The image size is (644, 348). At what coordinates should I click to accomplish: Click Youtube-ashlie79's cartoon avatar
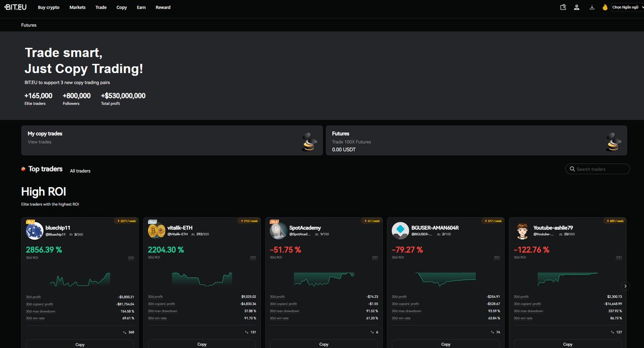[522, 231]
